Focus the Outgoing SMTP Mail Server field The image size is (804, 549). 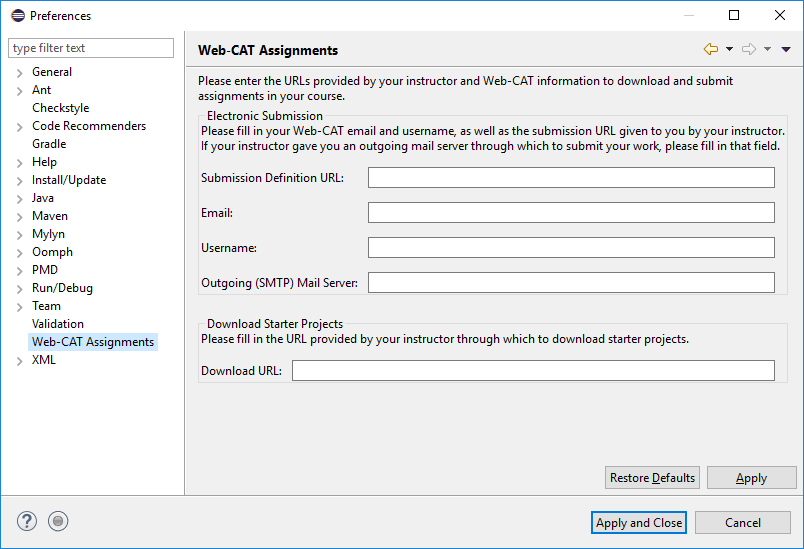[x=571, y=283]
